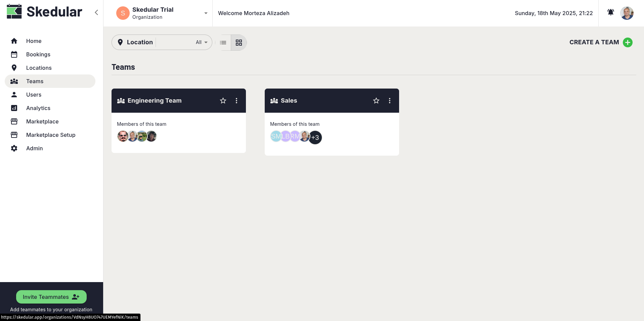Click the Locations pin icon in the sidebar

14,68
